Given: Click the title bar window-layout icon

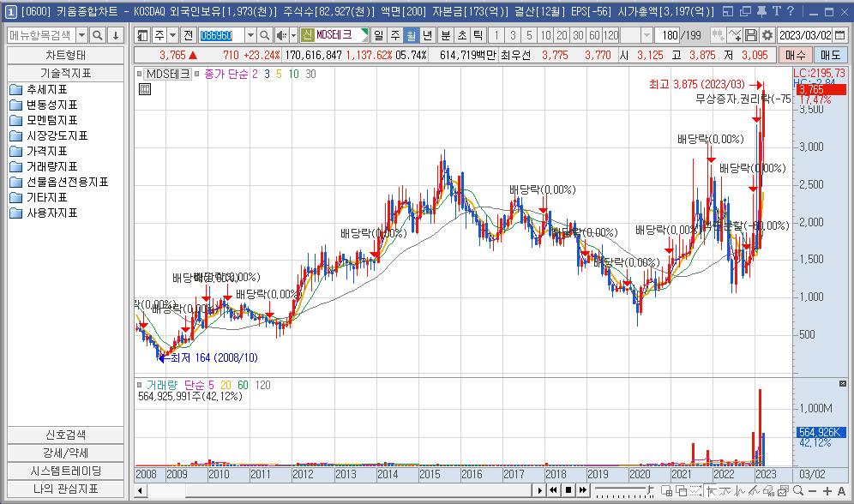Looking at the screenshot, I should (x=728, y=11).
